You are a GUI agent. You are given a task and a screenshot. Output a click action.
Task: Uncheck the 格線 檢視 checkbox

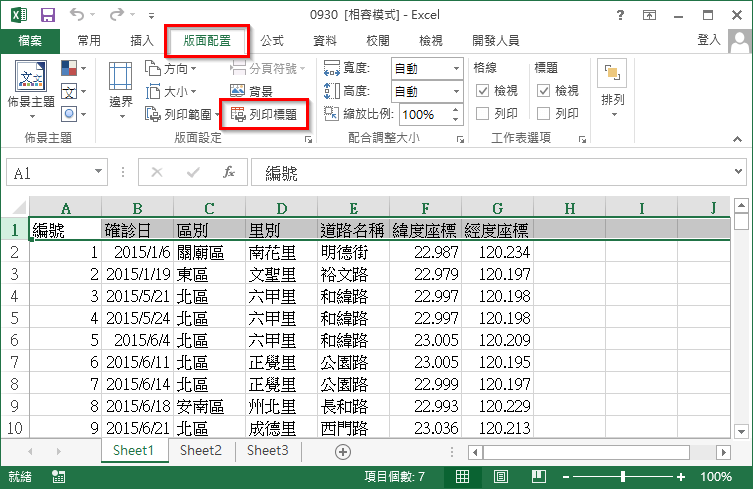(x=482, y=91)
